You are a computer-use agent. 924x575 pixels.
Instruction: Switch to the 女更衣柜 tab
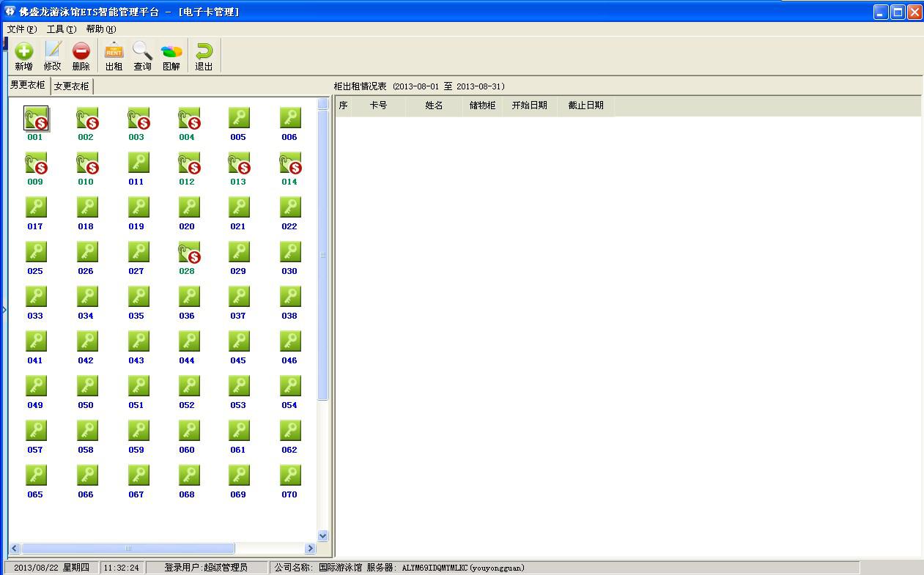tap(71, 86)
